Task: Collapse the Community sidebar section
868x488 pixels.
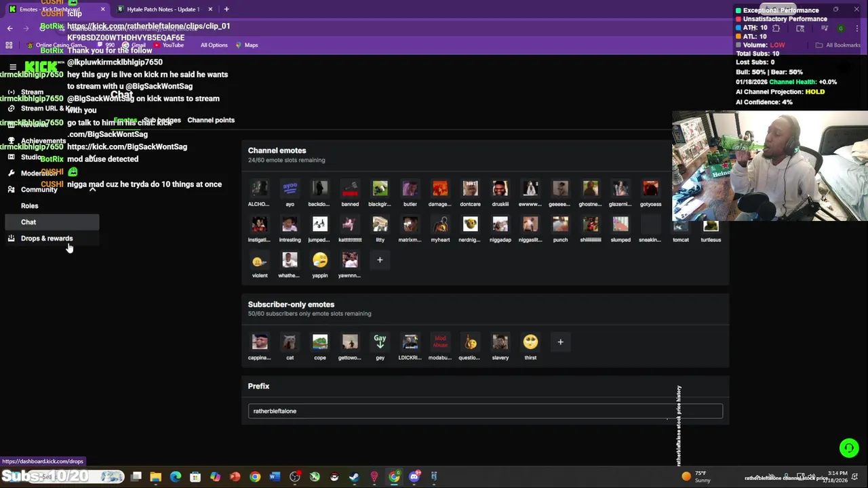Action: (x=92, y=190)
